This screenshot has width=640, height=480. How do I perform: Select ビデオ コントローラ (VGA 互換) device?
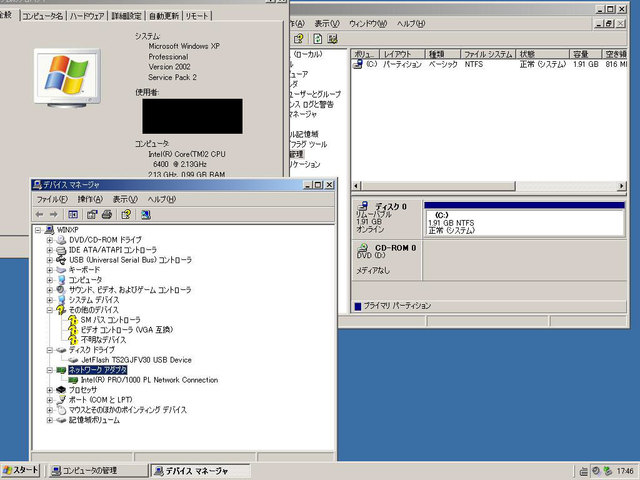click(x=125, y=330)
